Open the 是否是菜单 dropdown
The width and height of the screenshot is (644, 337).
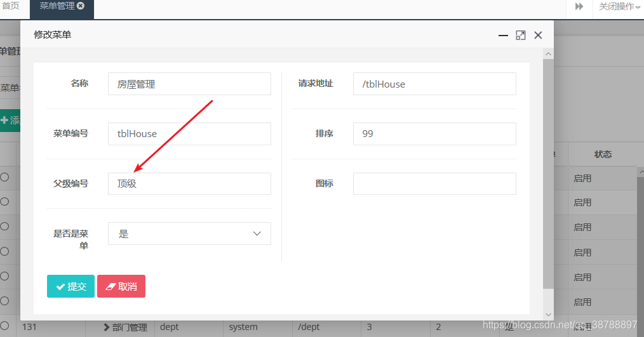click(189, 234)
